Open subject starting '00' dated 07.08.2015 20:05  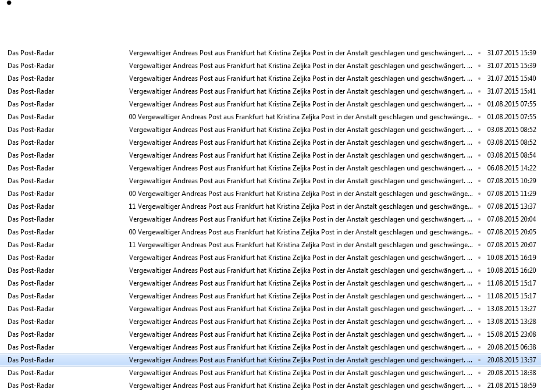click(x=301, y=232)
